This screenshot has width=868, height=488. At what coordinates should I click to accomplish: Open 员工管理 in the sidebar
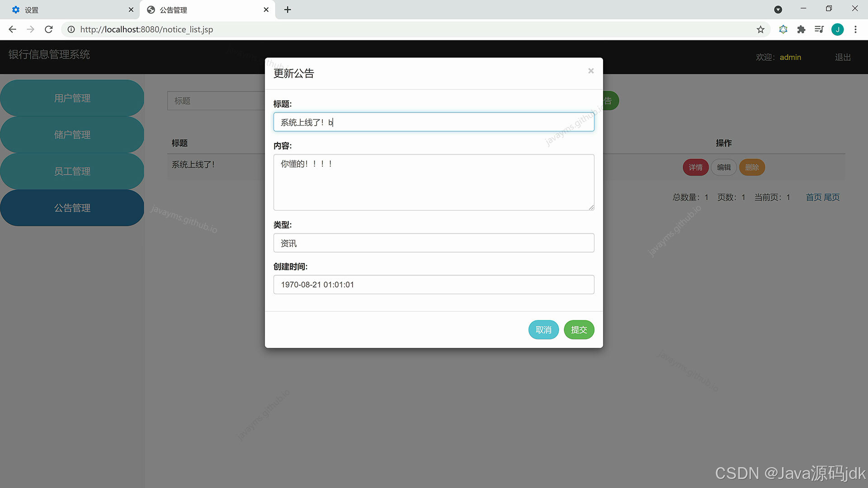point(72,171)
